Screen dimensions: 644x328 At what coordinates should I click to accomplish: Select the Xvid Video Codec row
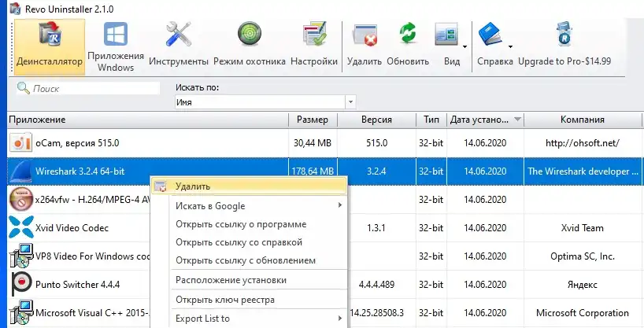325,228
